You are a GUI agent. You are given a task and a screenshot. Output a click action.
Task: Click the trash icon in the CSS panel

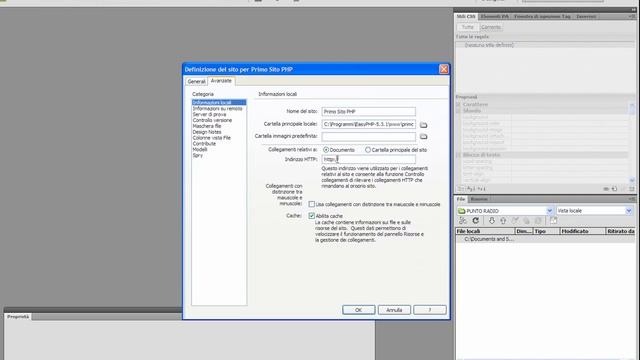click(x=631, y=189)
